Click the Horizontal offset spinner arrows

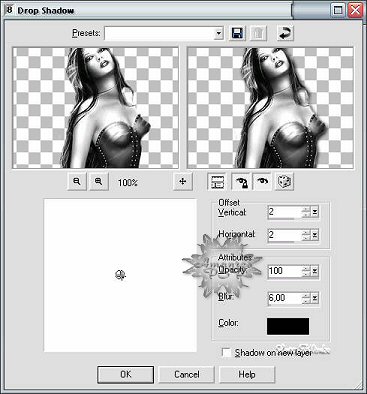pyautogui.click(x=306, y=235)
